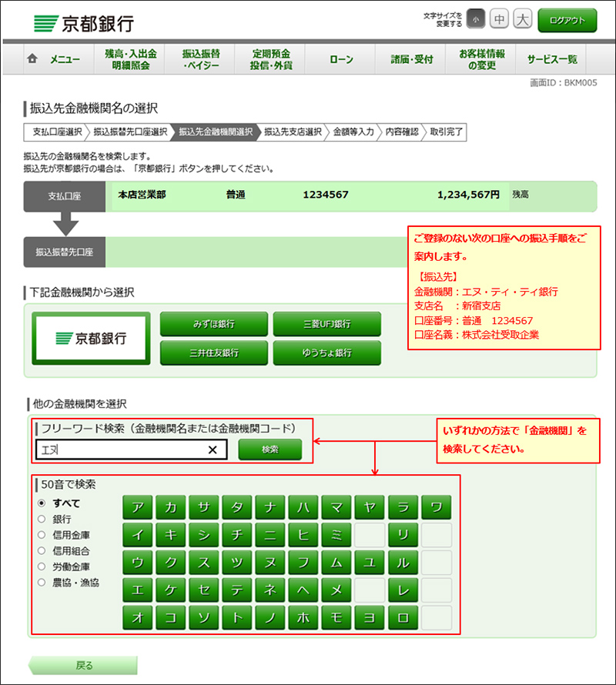The height and width of the screenshot is (685, 616).
Task: Click the 京都銀行 logo in the header
Action: click(x=84, y=23)
